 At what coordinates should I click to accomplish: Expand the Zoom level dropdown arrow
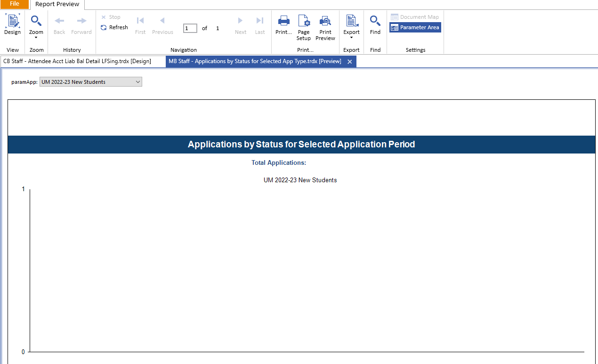pos(36,38)
